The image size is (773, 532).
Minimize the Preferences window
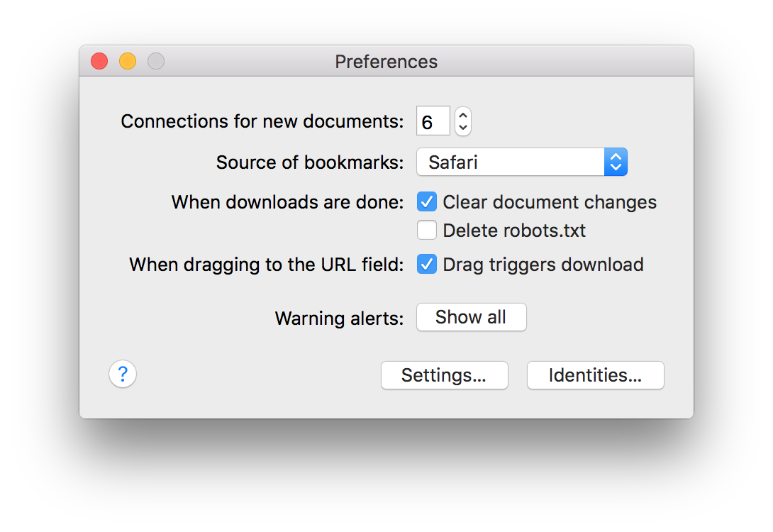(127, 61)
